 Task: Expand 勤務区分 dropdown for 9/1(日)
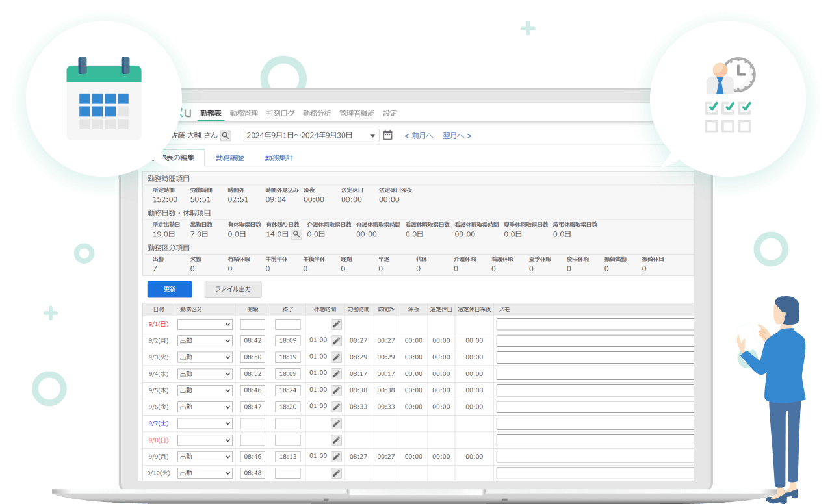tap(205, 324)
